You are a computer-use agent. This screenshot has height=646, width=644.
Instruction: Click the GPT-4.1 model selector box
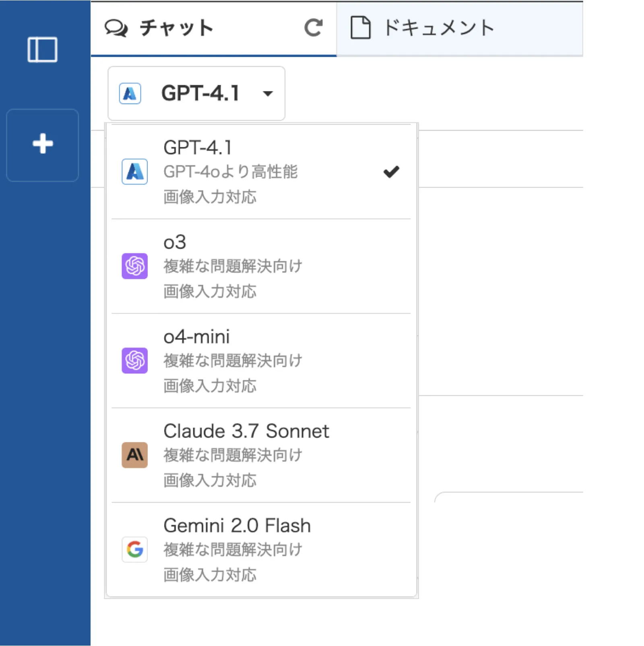click(196, 93)
